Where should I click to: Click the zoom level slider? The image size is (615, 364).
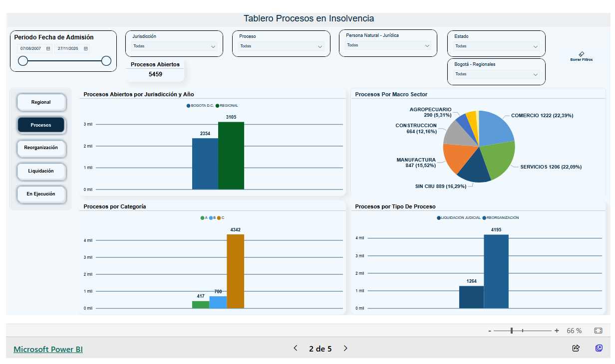[x=522, y=331]
